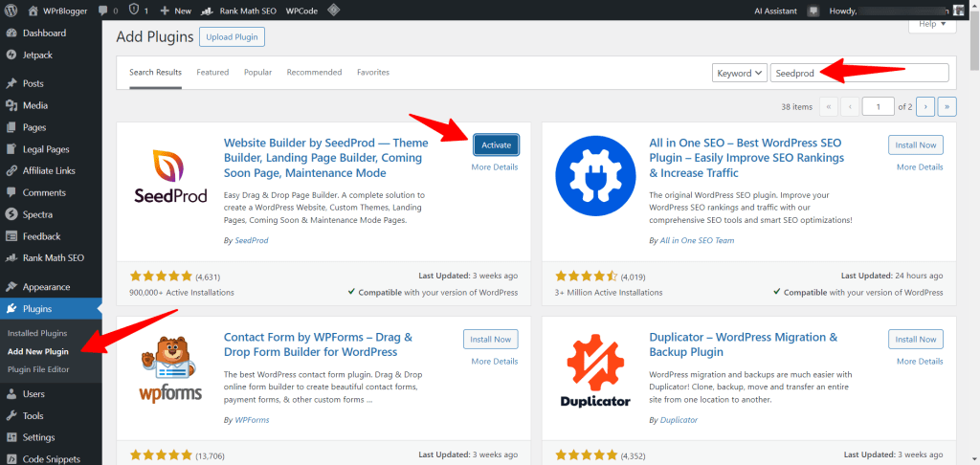This screenshot has width=980, height=465.
Task: Activate the SeedProd plugin
Action: pyautogui.click(x=497, y=145)
